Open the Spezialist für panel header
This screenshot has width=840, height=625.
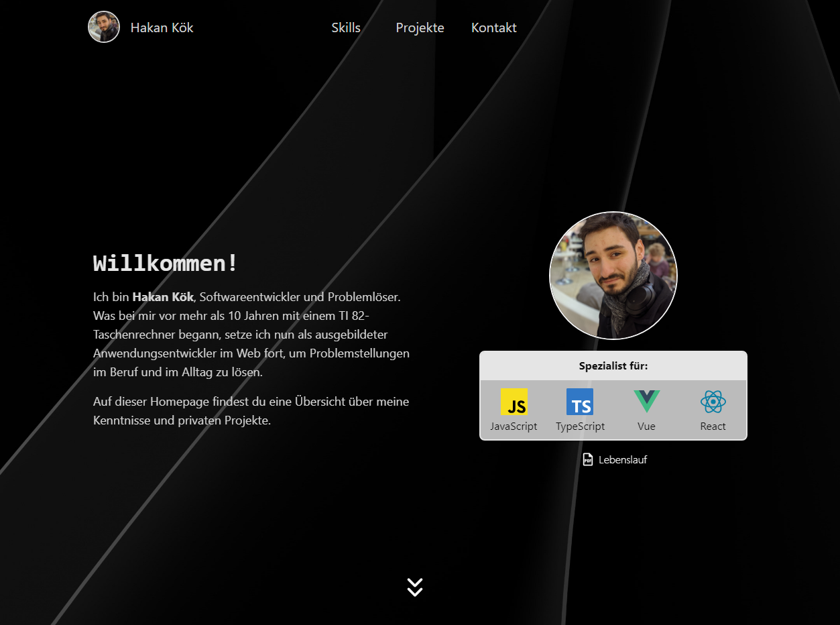(x=613, y=365)
